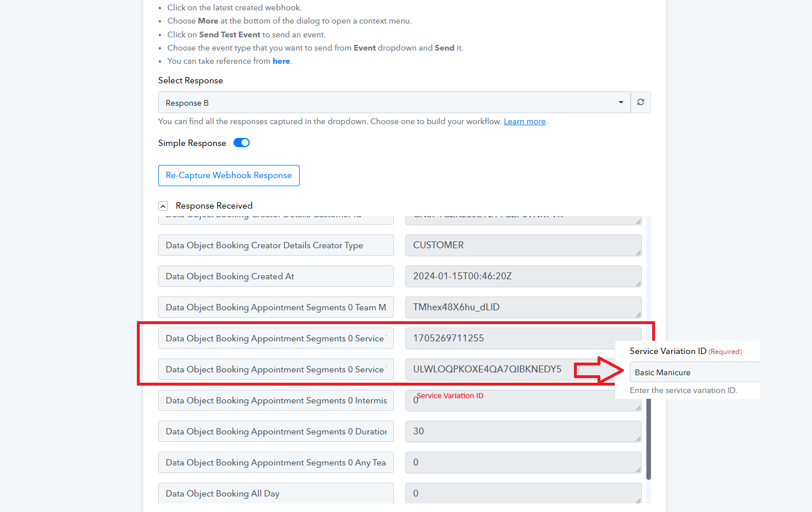The height and width of the screenshot is (512, 812).
Task: Click the TMhex48X6hu_dLID value field
Action: (523, 307)
